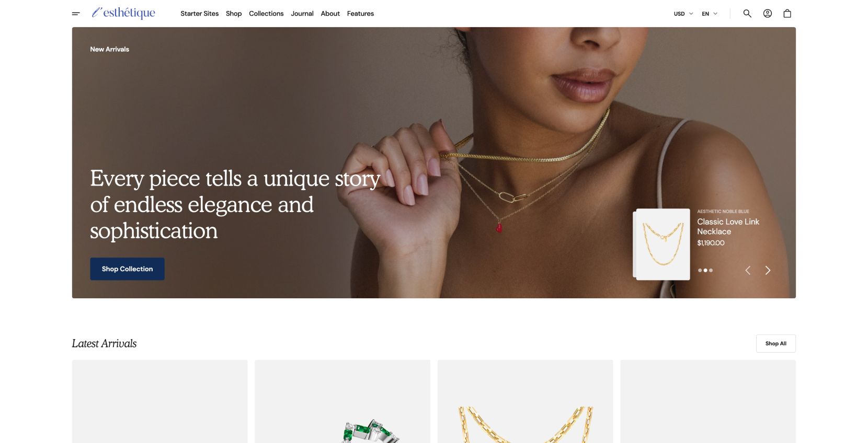
Task: Open the Journal link
Action: (x=302, y=14)
